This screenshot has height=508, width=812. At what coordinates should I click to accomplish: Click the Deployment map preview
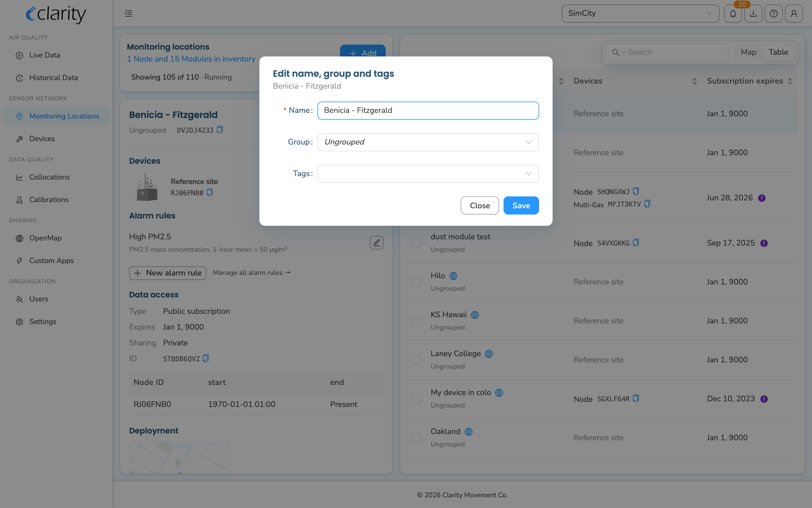[x=180, y=457]
